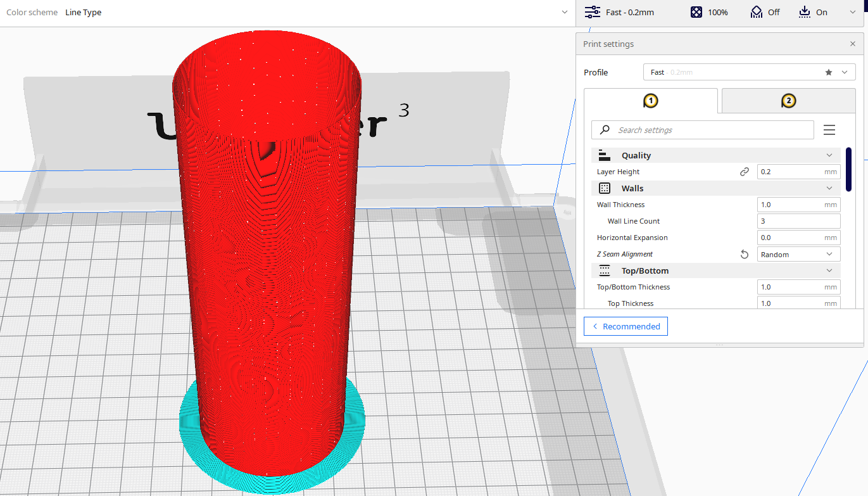Click the infill density icon showing 100%
Screen dimensions: 868x496
pos(696,12)
